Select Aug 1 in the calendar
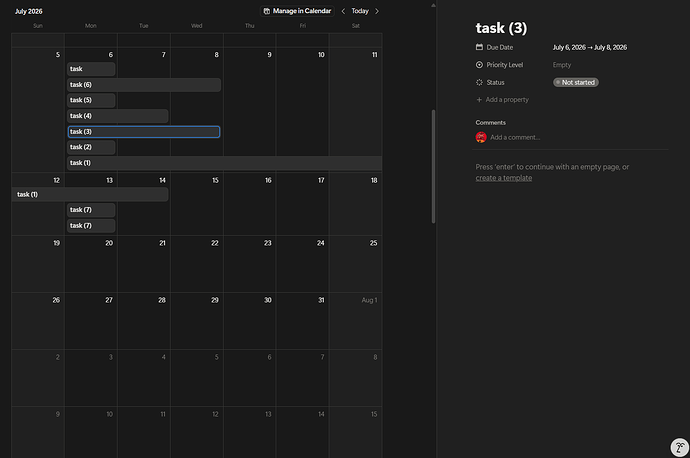Screen dimensions: 690x458 [369, 300]
